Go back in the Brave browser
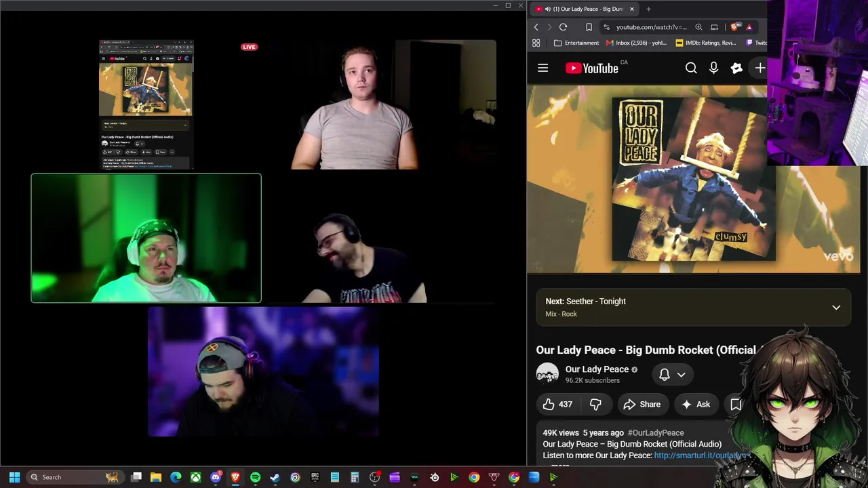Viewport: 868px width, 488px height. [536, 27]
